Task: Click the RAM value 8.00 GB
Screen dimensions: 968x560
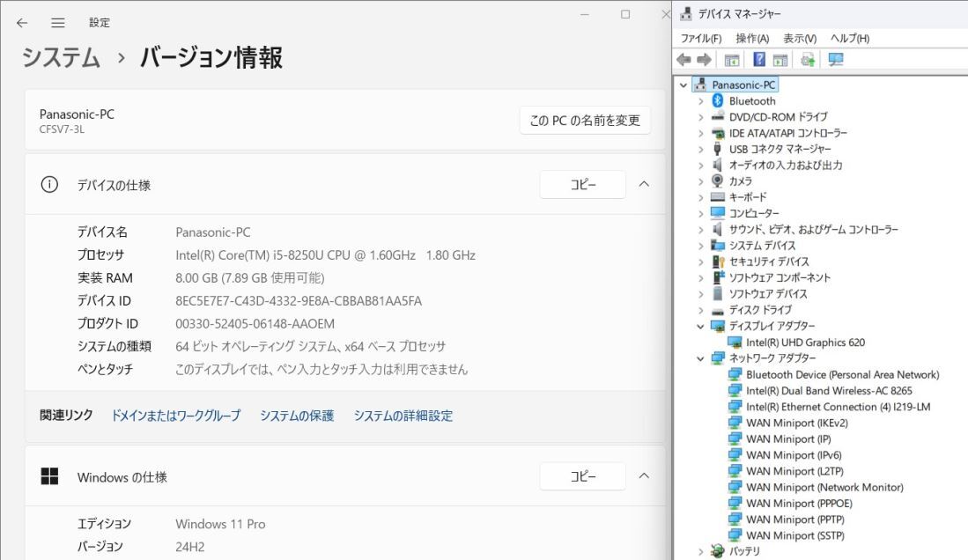Action: click(250, 278)
